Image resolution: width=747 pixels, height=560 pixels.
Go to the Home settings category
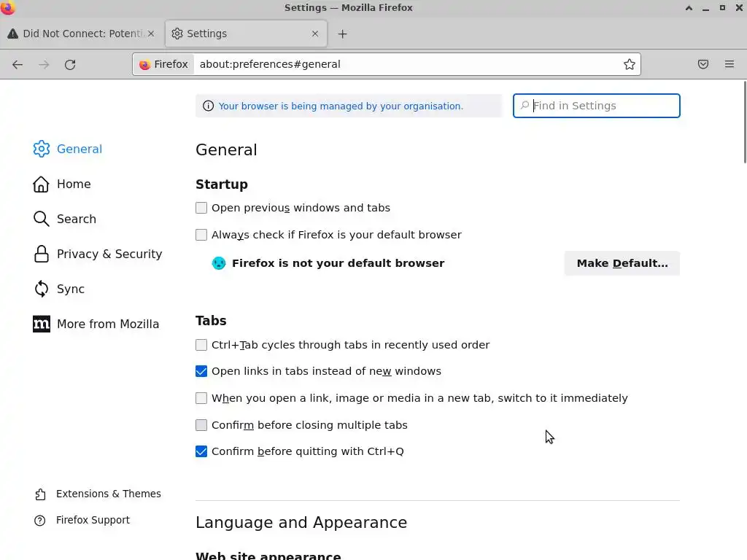coord(73,184)
